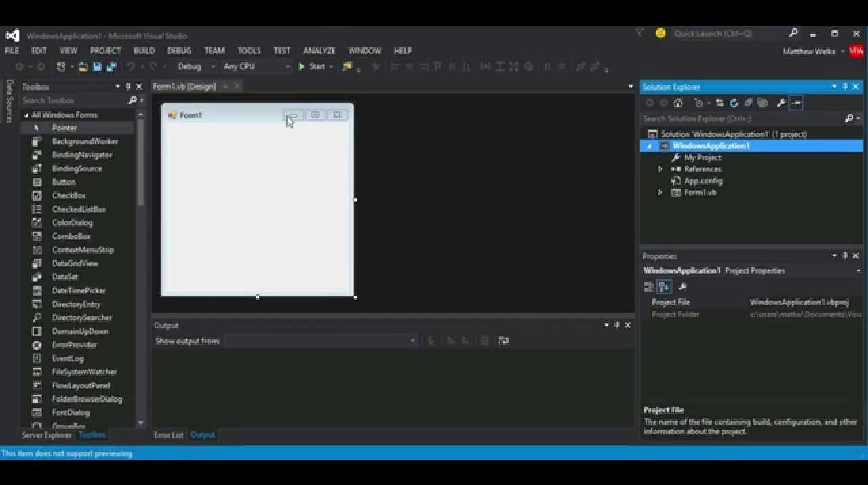Select the CheckBox control in Toolbox
The width and height of the screenshot is (868, 485).
(68, 195)
